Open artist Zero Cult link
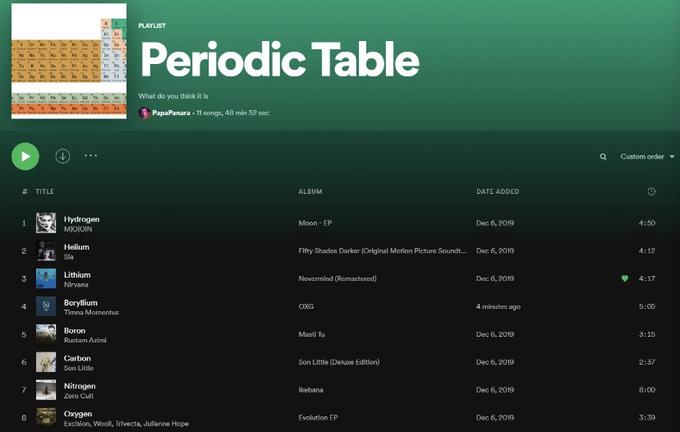The width and height of the screenshot is (680, 432). click(78, 396)
